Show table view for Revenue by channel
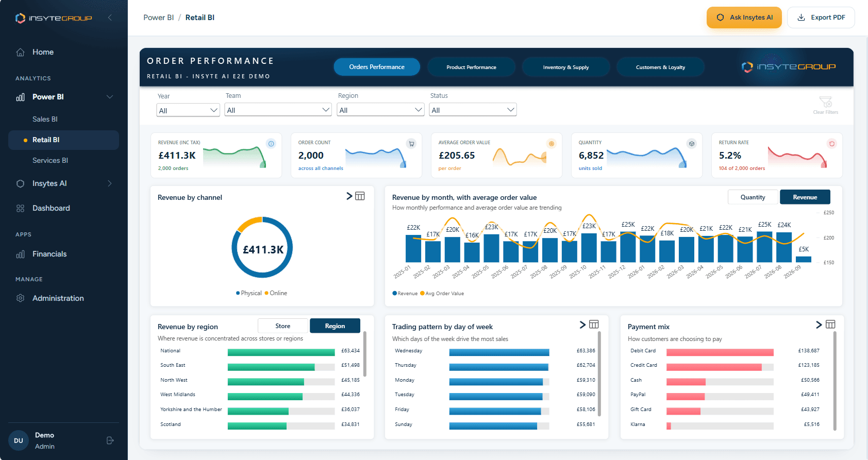This screenshot has width=868, height=460. point(360,196)
